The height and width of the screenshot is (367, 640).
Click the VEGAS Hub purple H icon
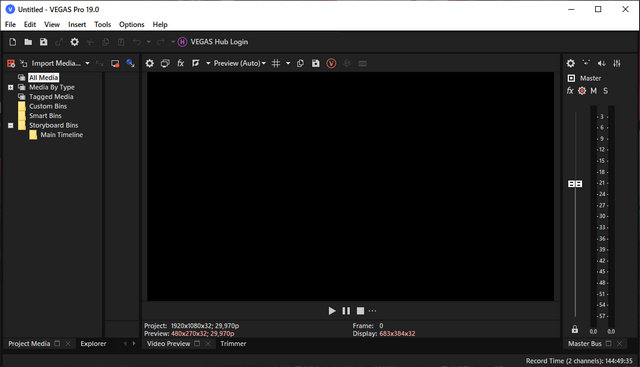182,42
